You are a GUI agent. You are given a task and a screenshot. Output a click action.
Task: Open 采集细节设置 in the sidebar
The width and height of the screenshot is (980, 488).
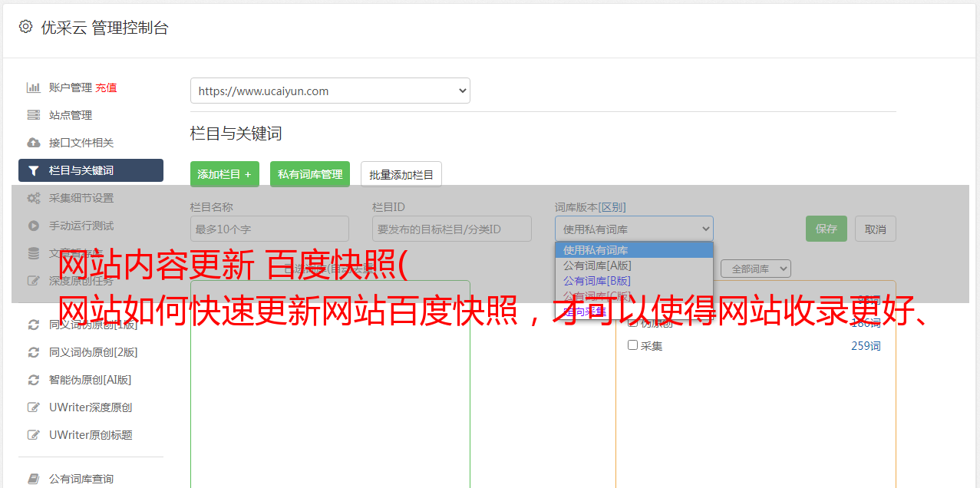[81, 198]
